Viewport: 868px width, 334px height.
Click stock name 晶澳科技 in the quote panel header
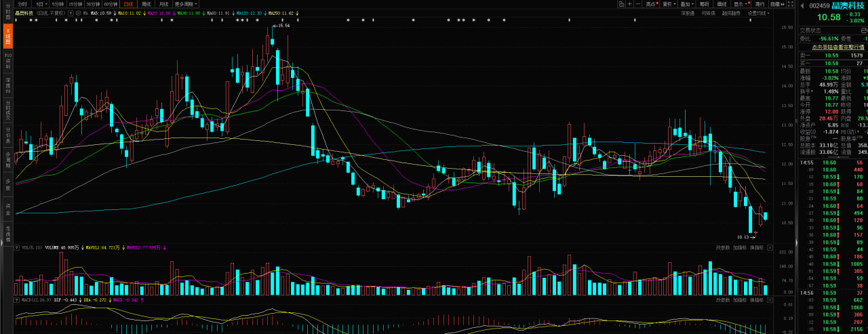848,5
